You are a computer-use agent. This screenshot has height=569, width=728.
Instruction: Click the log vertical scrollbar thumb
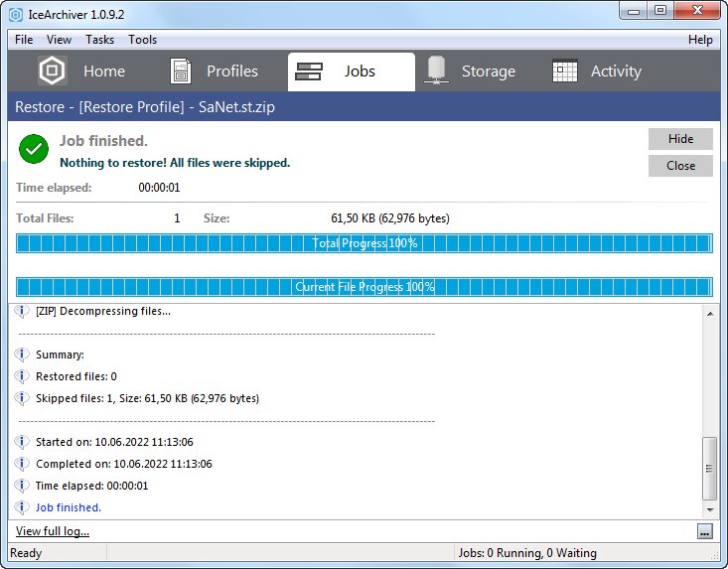710,469
